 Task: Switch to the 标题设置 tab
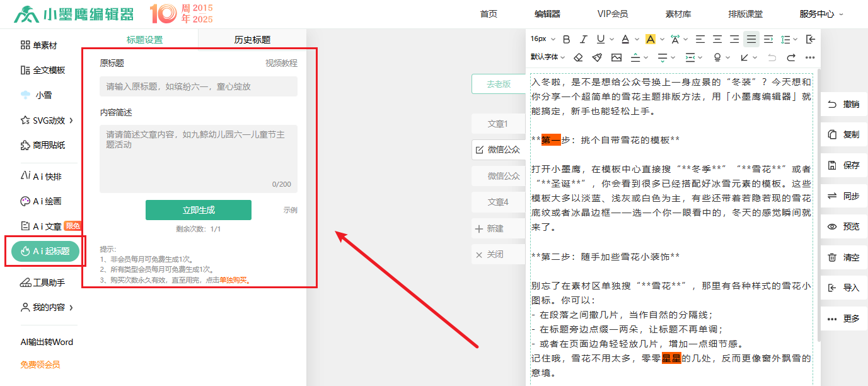[144, 39]
